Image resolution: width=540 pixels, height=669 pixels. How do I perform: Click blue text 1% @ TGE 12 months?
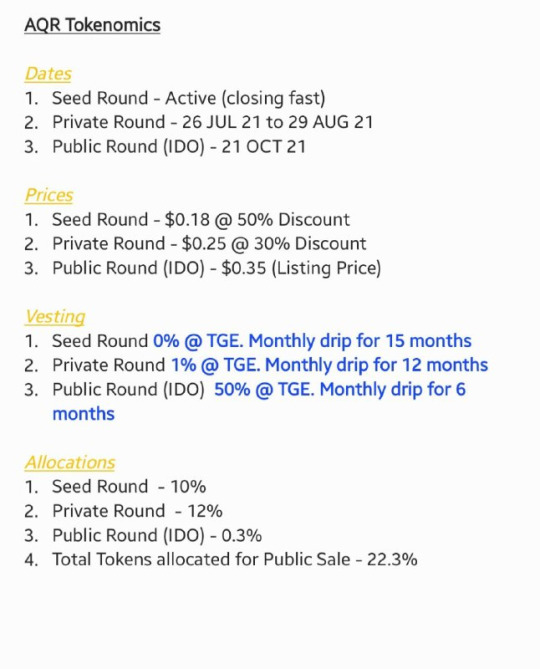pos(329,365)
